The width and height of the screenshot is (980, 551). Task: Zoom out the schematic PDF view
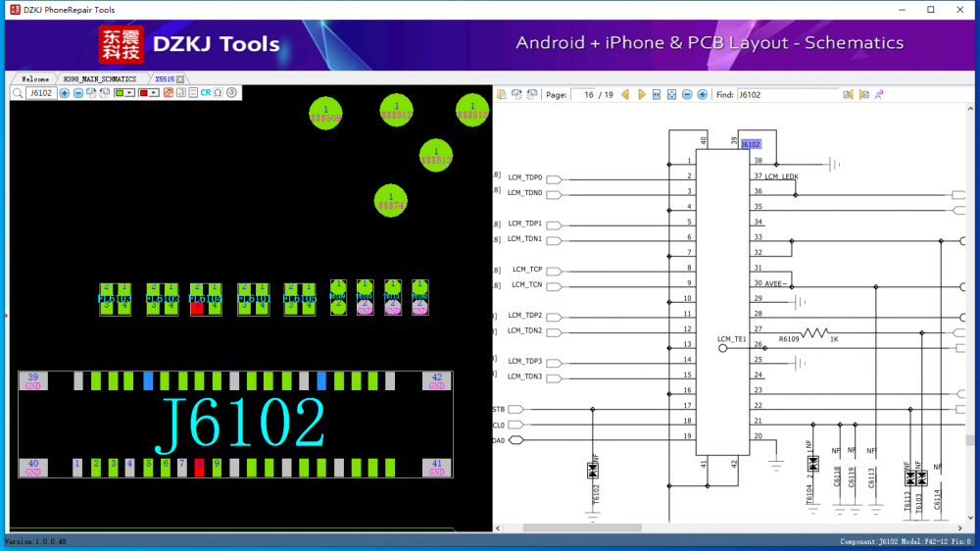[687, 95]
